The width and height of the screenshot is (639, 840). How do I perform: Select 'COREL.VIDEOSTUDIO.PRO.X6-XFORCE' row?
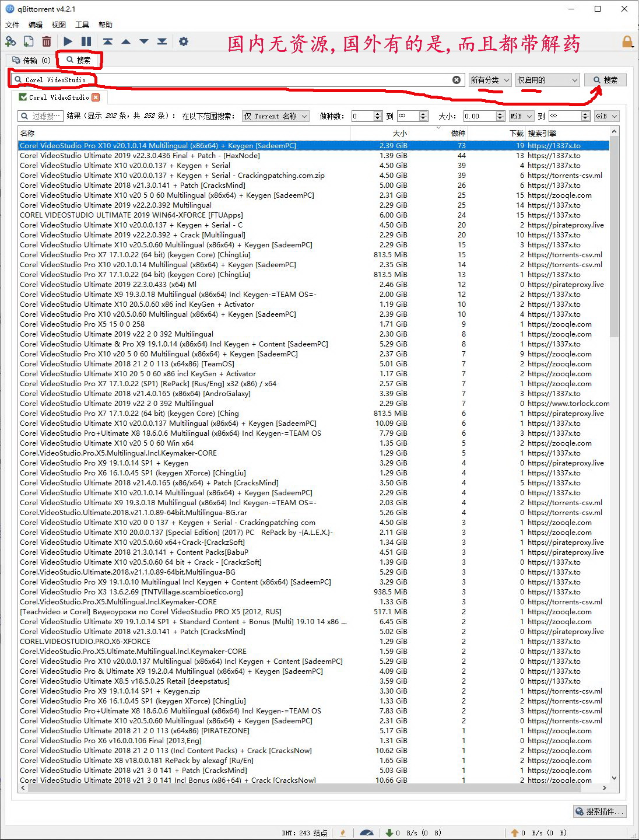tap(314, 642)
